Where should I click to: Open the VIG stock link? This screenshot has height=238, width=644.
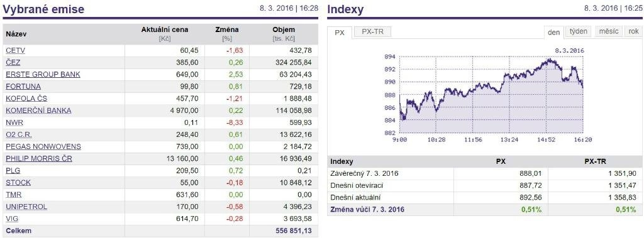pos(12,219)
